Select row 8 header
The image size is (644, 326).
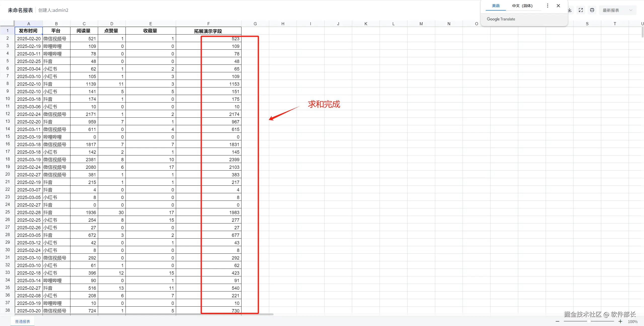click(x=8, y=84)
